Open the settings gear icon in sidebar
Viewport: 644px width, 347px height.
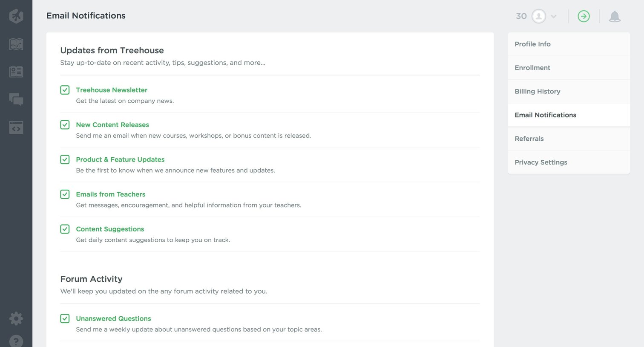coord(16,318)
